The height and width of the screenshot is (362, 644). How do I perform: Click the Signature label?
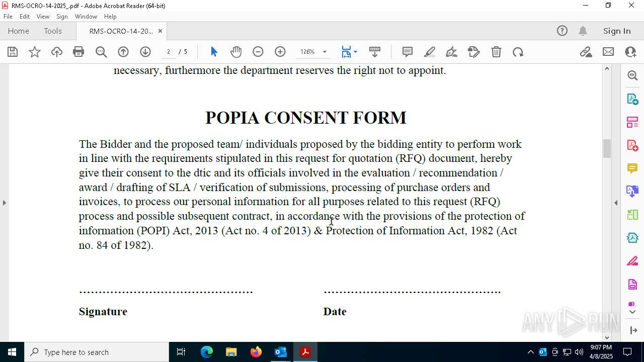pyautogui.click(x=103, y=312)
